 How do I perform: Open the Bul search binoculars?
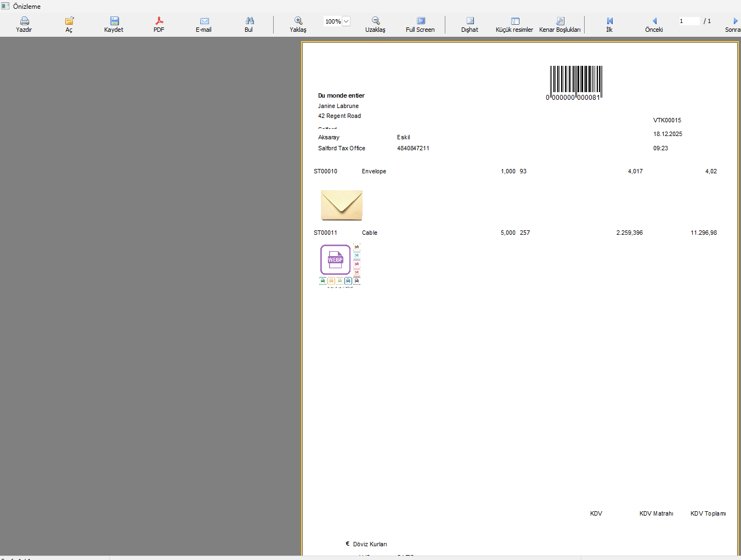coord(249,21)
